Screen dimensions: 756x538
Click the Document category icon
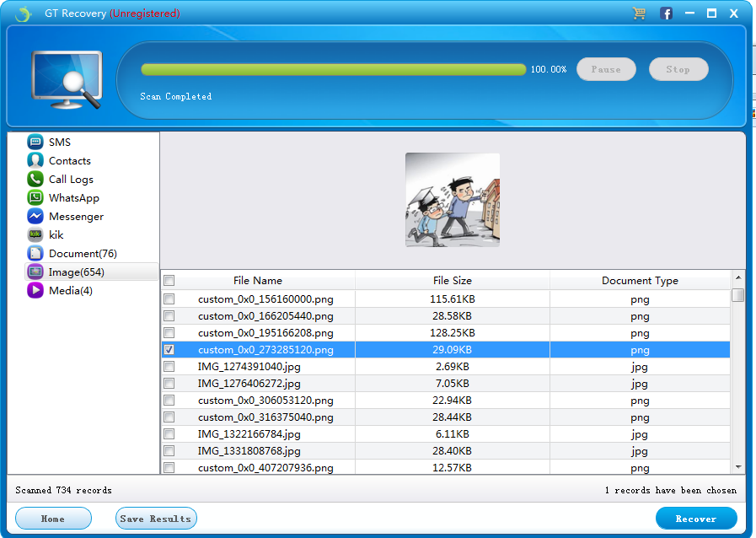point(35,253)
